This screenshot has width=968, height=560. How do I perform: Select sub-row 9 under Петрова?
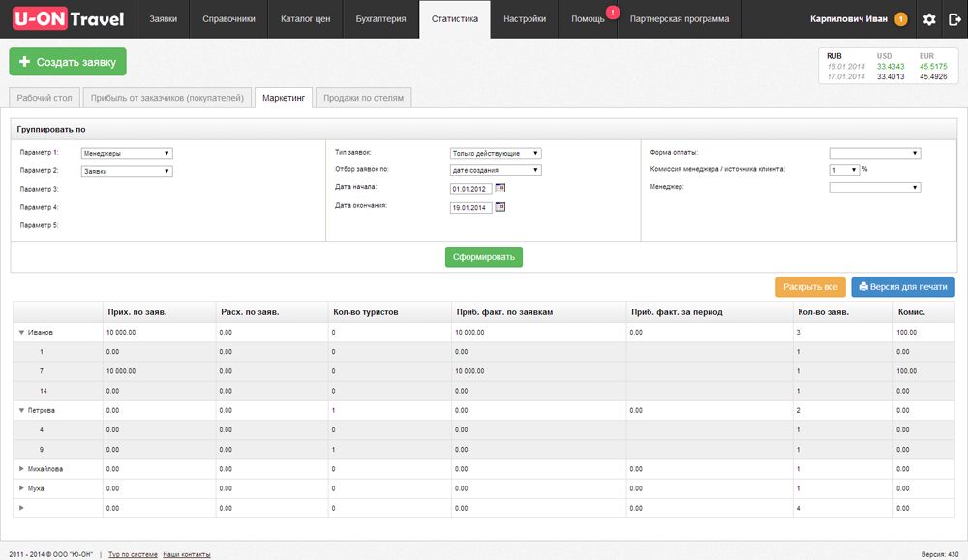pyautogui.click(x=484, y=450)
